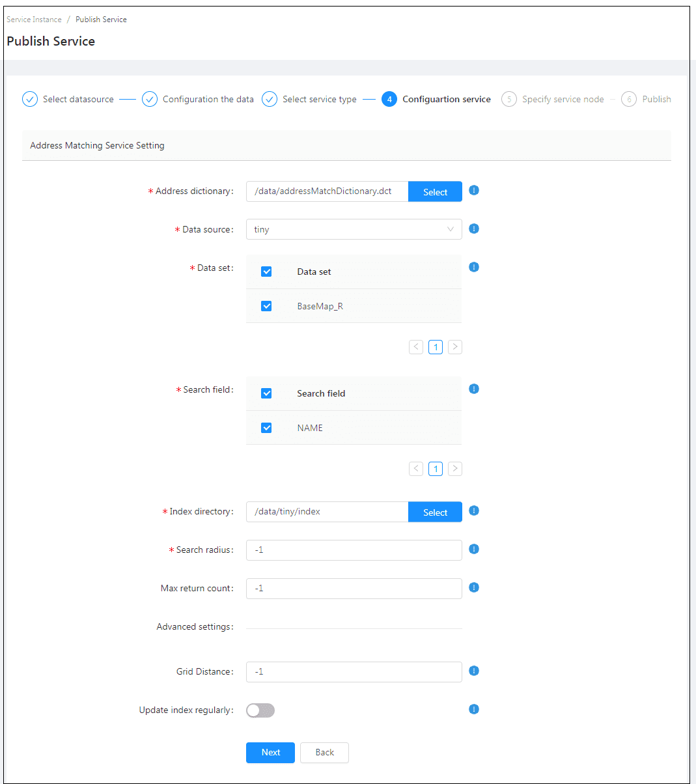Click info icon beside Search field table
Image resolution: width=696 pixels, height=784 pixels.
click(x=474, y=389)
